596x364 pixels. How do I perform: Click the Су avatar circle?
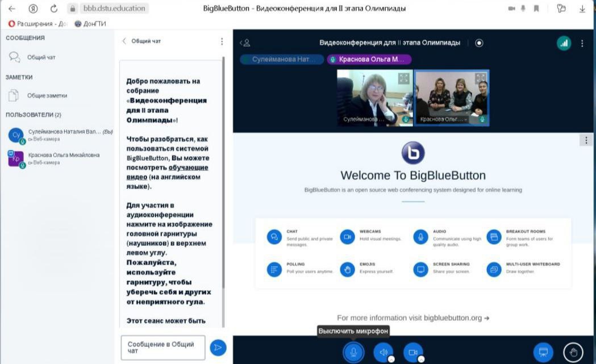tap(16, 135)
